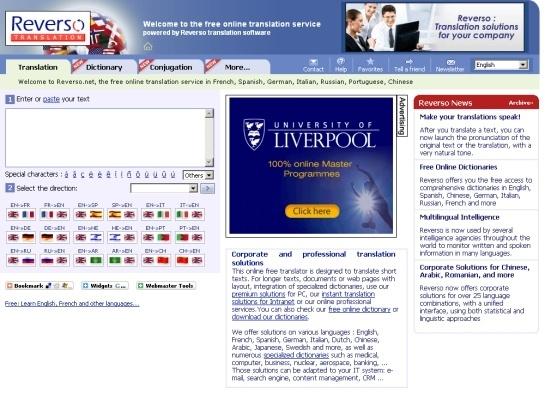Image resolution: width=545 pixels, height=410 pixels.
Task: Open the premium solutions link
Action: click(x=258, y=294)
